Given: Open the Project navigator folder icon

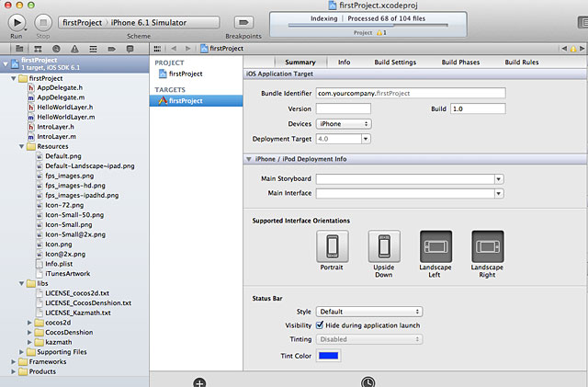Looking at the screenshot, I should [19, 49].
